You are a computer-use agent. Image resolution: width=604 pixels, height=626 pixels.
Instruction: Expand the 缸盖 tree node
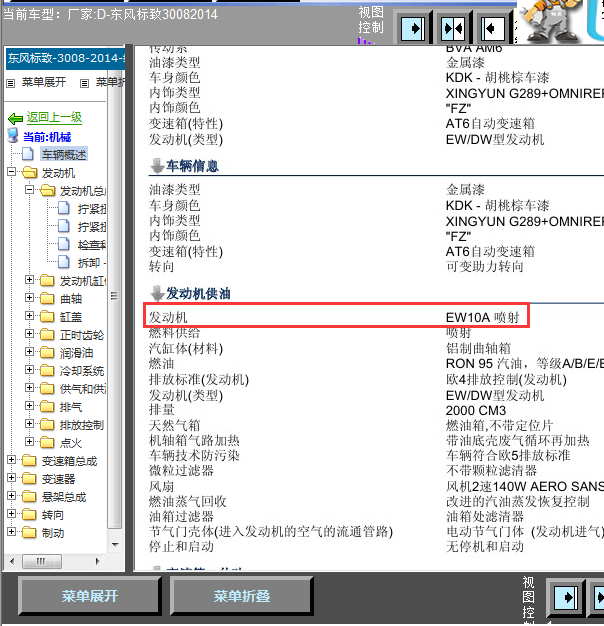tap(29, 315)
